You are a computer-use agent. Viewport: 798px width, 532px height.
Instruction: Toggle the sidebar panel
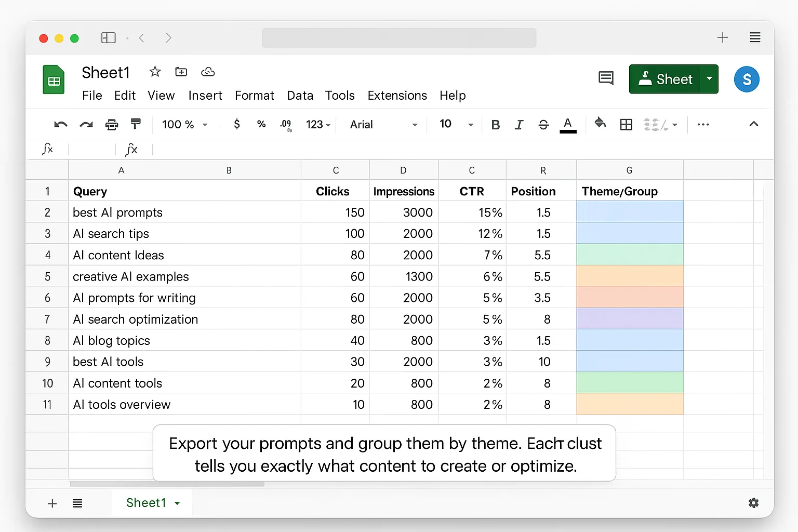point(108,37)
